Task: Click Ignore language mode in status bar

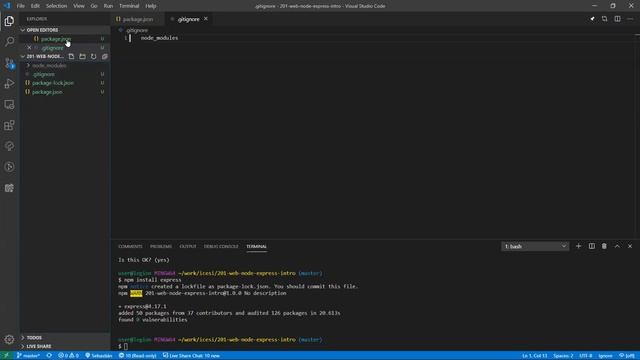Action: pos(605,356)
